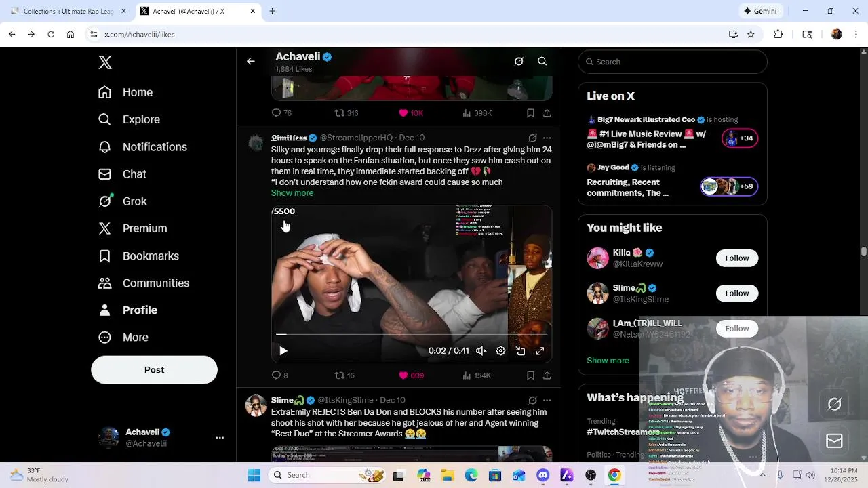Image resolution: width=868 pixels, height=488 pixels.
Task: Open video settings gear
Action: [500, 351]
